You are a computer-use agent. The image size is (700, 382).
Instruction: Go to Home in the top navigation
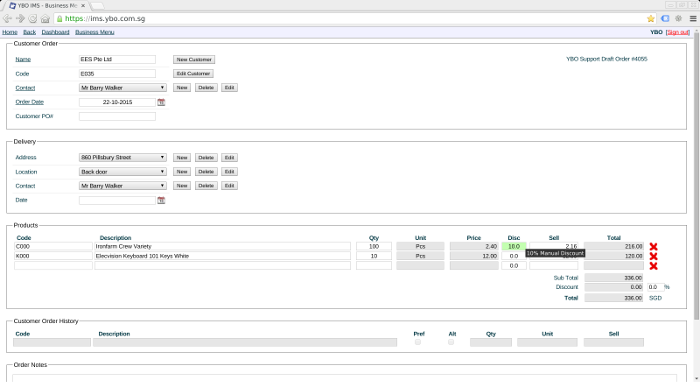point(10,32)
